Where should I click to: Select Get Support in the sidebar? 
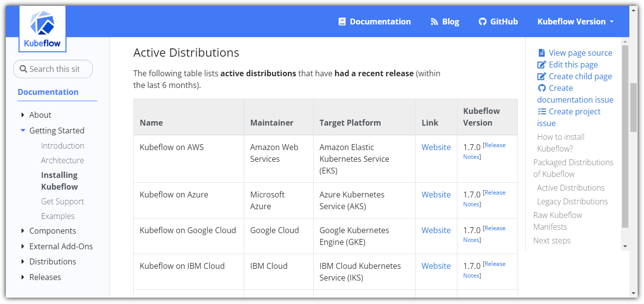pyautogui.click(x=62, y=201)
